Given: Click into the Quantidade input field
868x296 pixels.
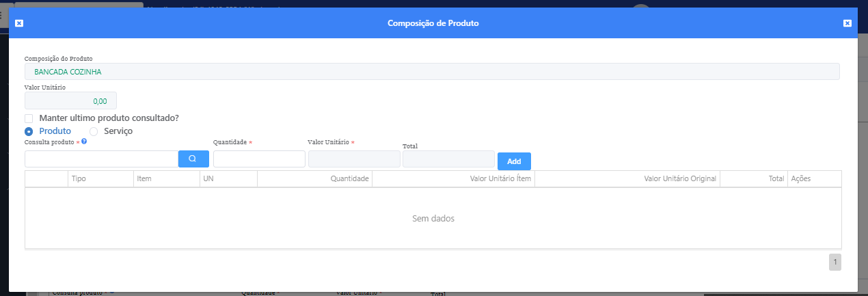Looking at the screenshot, I should [x=259, y=159].
